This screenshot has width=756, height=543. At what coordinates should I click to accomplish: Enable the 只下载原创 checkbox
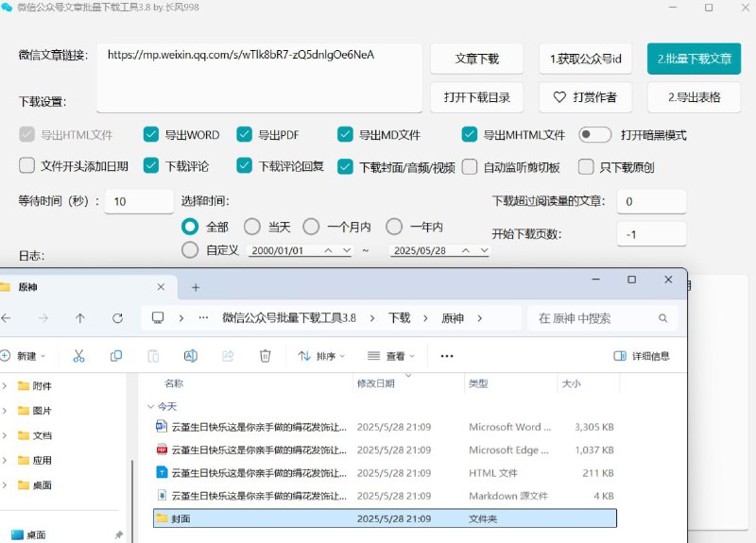(585, 167)
